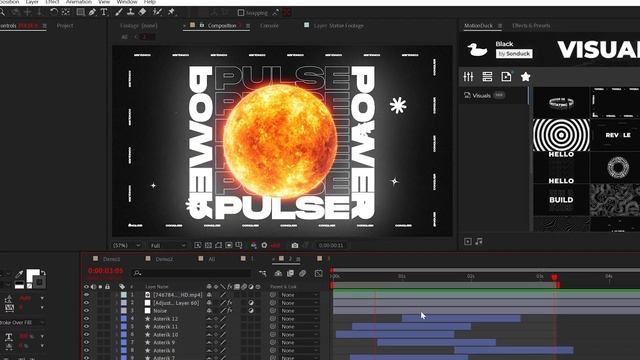The width and height of the screenshot is (640, 360).
Task: Open the graph editor icon in timeline
Action: (x=318, y=273)
